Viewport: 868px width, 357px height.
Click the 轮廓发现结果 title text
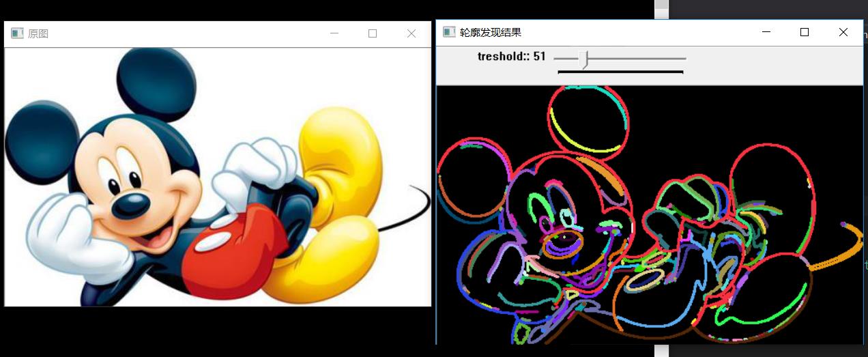click(x=491, y=32)
